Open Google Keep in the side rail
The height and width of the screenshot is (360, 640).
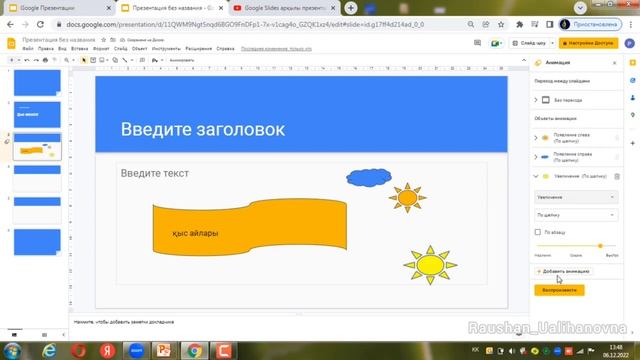click(x=633, y=63)
